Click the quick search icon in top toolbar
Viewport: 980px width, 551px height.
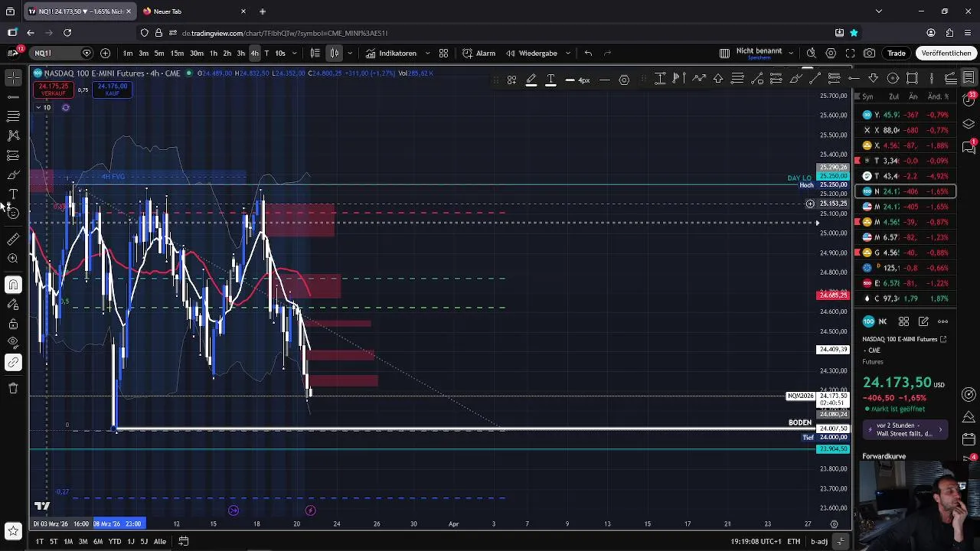coord(812,53)
